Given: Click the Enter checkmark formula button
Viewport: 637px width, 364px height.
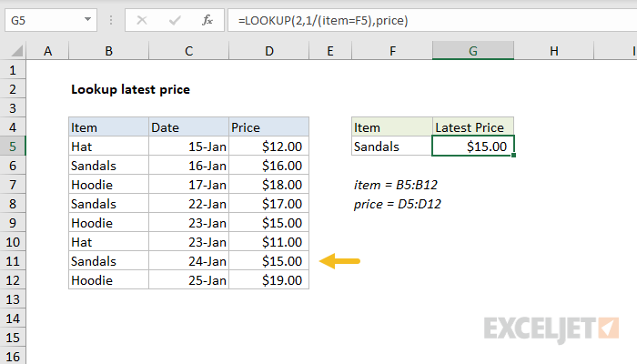Looking at the screenshot, I should pos(175,20).
